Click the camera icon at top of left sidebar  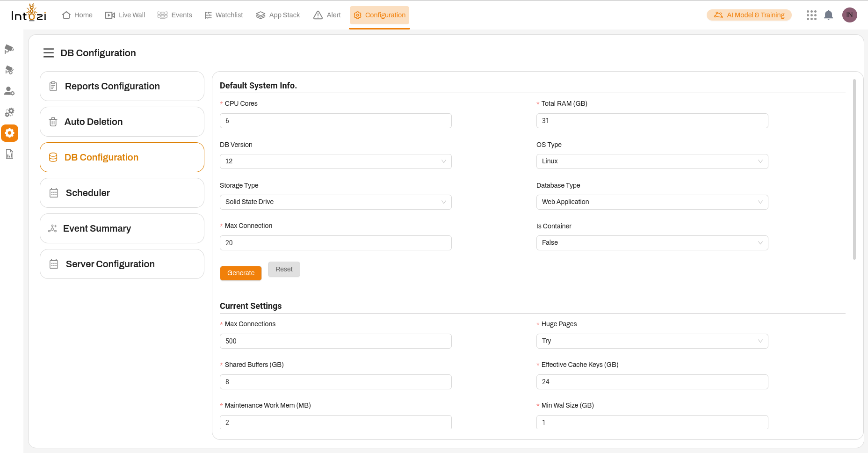coord(9,49)
